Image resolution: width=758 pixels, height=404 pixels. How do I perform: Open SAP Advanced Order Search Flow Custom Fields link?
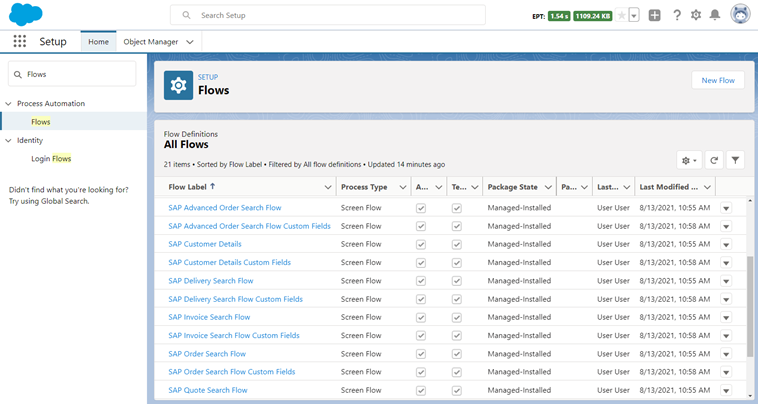tap(249, 226)
